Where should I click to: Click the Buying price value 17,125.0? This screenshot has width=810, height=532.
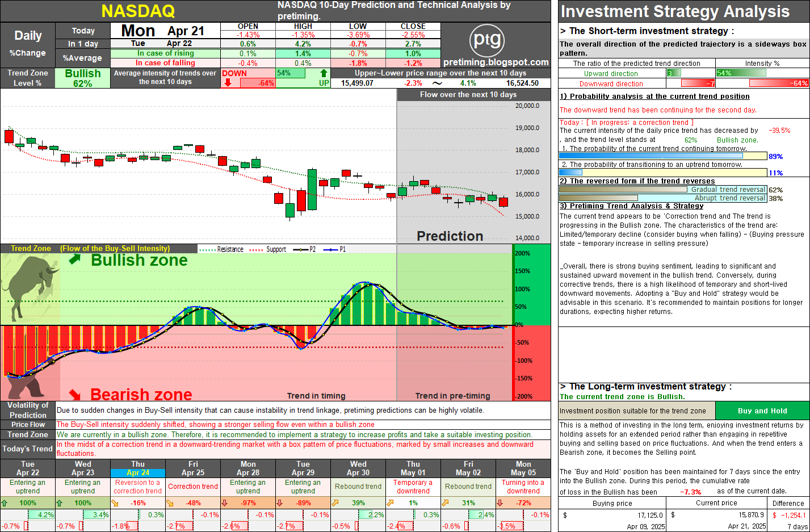(x=650, y=515)
